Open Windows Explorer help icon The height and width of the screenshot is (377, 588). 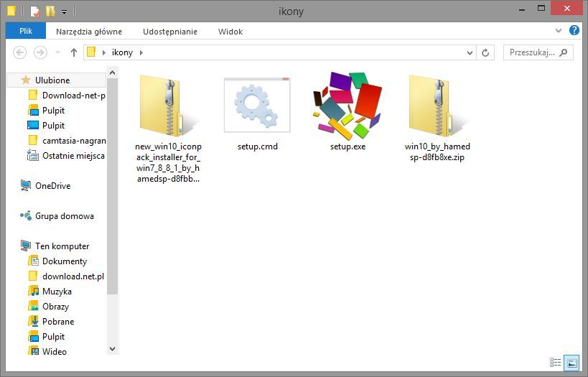pyautogui.click(x=574, y=30)
